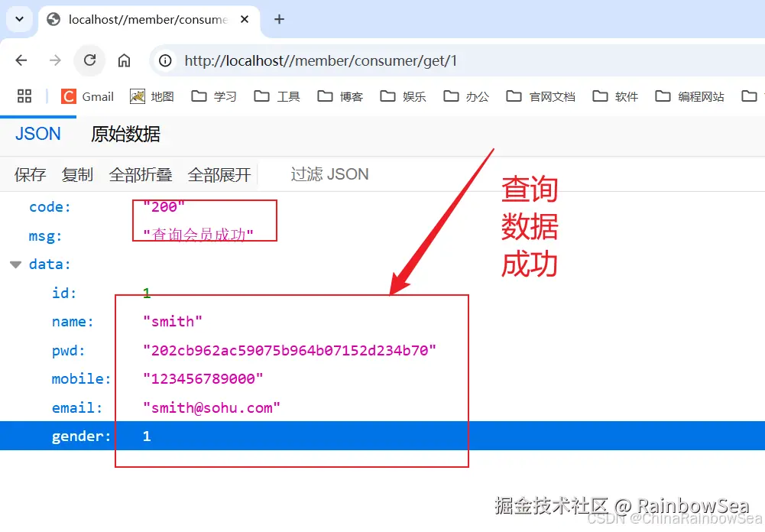
Task: Open the Gmail bookmark
Action: [x=87, y=96]
